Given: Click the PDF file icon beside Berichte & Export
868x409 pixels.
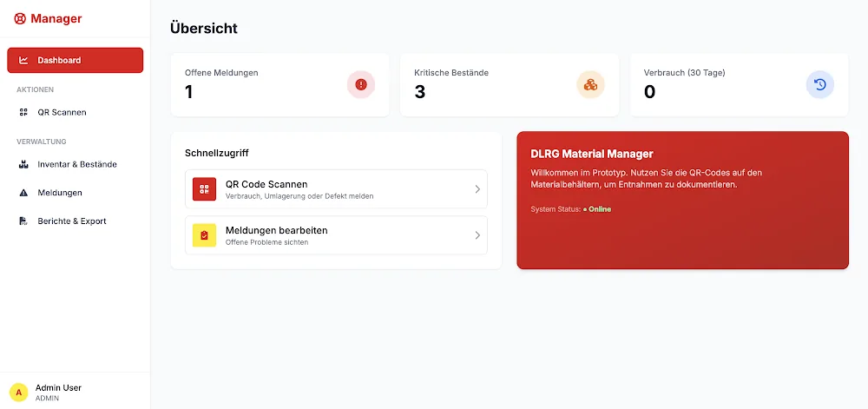Looking at the screenshot, I should point(23,221).
